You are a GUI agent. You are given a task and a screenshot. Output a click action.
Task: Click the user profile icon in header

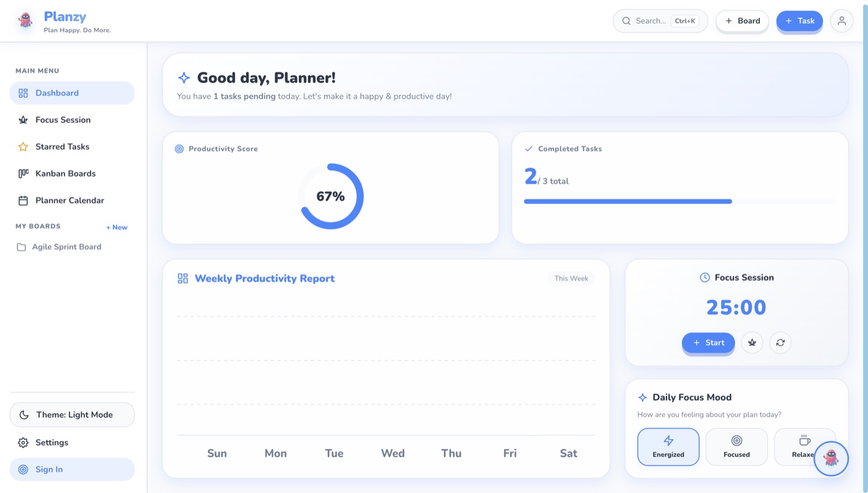(841, 21)
